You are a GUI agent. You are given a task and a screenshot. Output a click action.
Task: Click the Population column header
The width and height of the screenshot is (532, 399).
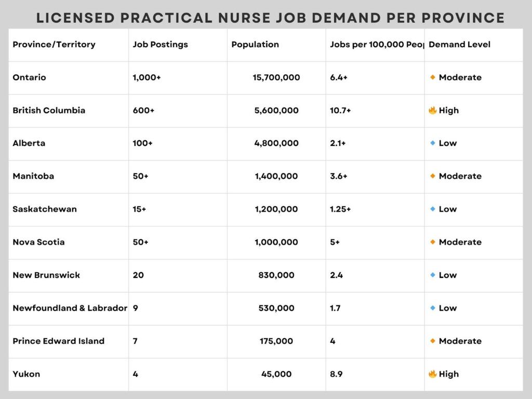255,45
